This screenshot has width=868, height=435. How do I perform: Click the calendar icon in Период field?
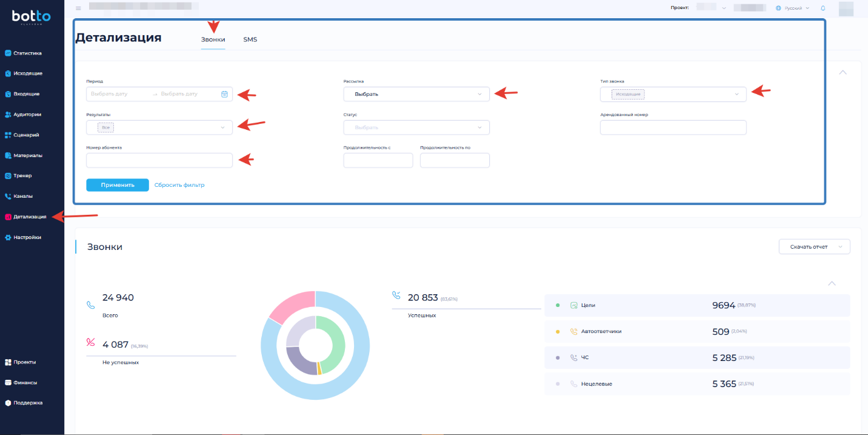coord(224,94)
